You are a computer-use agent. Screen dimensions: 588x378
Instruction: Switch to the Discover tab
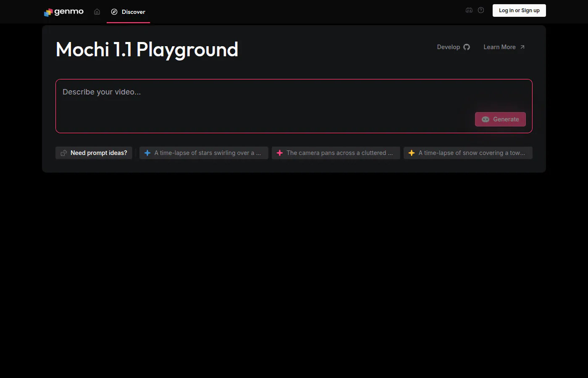tap(128, 12)
